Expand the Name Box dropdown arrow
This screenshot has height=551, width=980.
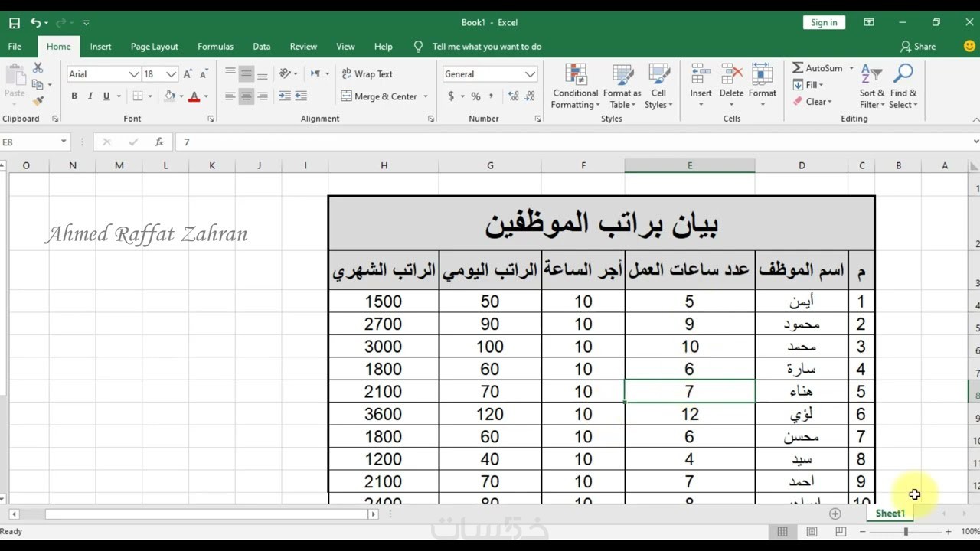point(64,142)
